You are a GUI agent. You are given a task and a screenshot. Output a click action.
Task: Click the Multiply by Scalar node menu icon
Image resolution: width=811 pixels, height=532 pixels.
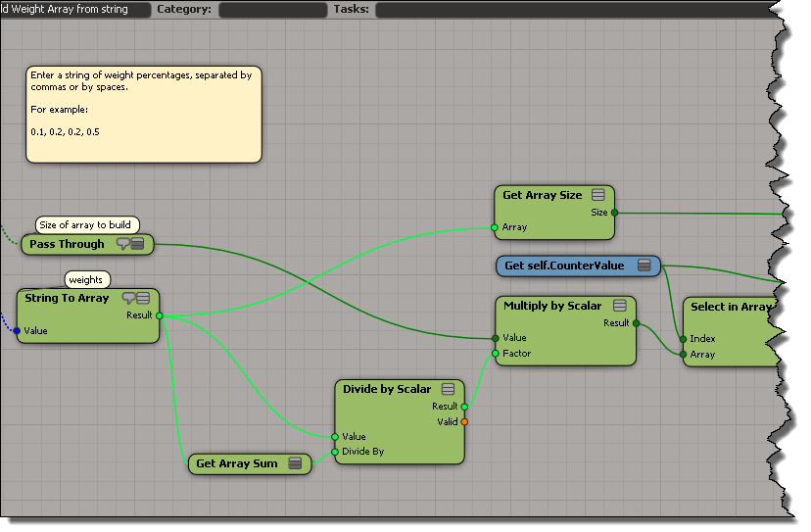(620, 306)
